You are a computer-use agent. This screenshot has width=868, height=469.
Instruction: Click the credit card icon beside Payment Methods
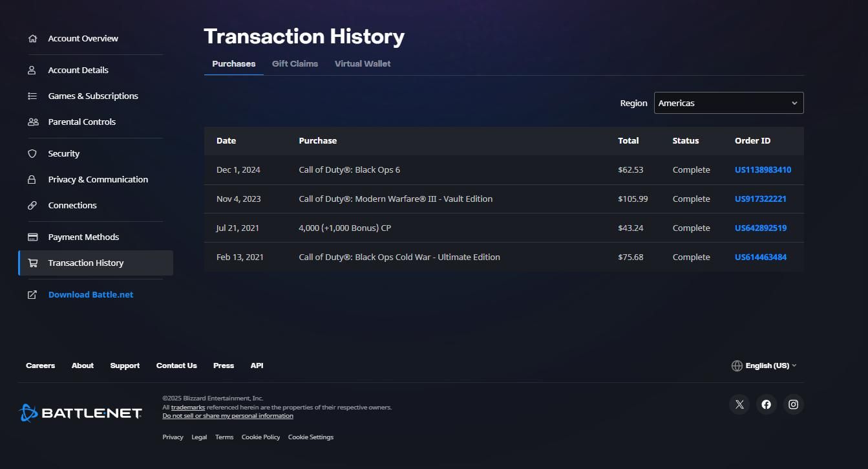33,237
